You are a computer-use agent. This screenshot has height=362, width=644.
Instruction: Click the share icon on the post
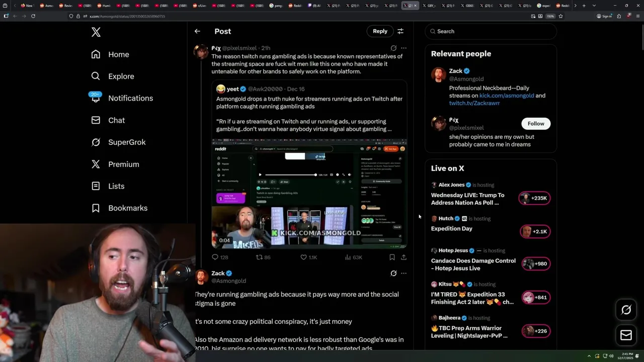pos(404,257)
